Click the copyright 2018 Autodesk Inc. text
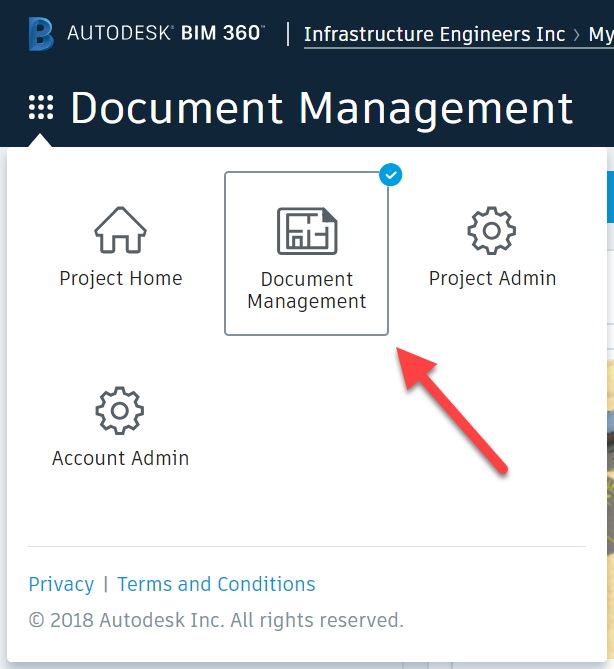Screen dimensions: 614x669 pyautogui.click(x=216, y=620)
